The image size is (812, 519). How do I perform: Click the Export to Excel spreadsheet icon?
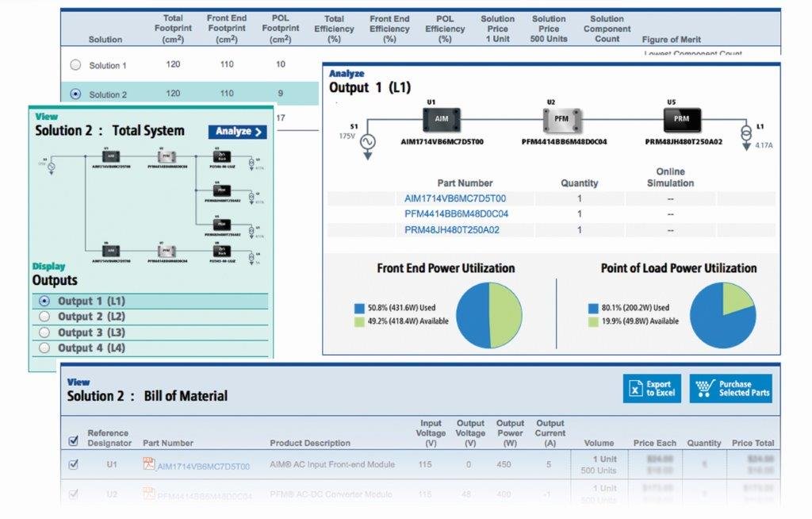634,388
